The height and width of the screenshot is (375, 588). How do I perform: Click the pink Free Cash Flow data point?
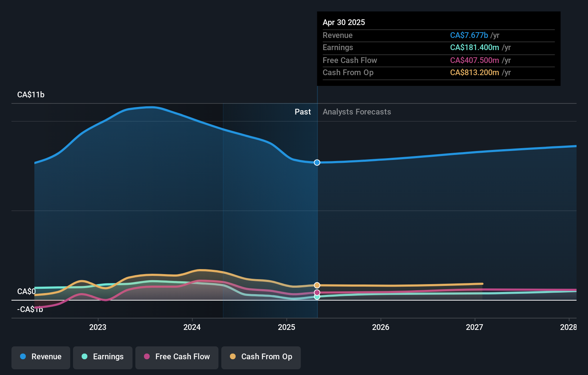(x=317, y=293)
